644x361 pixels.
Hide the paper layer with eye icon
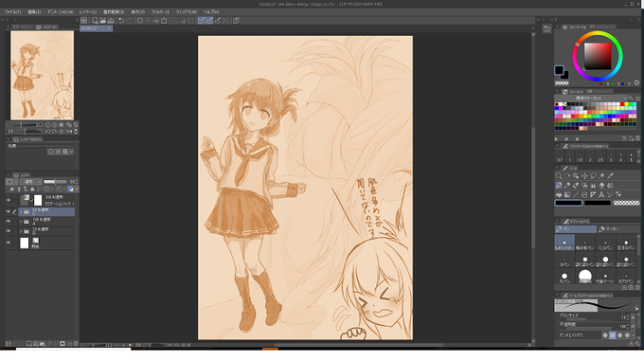coord(9,244)
